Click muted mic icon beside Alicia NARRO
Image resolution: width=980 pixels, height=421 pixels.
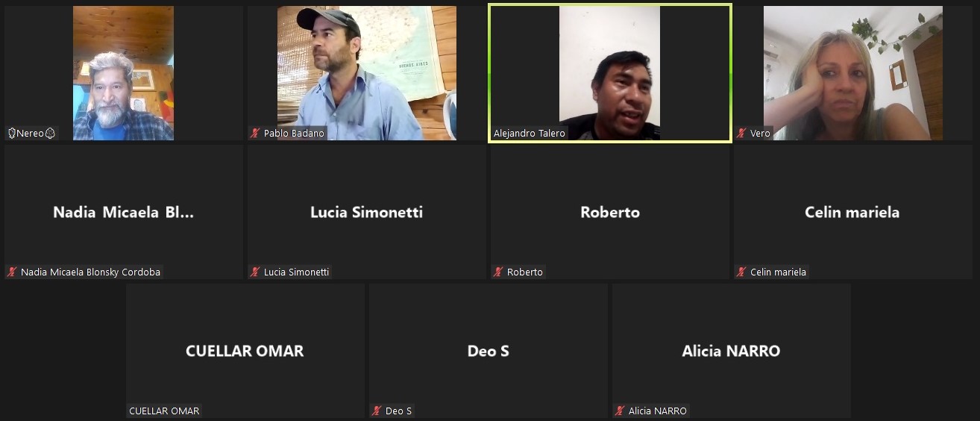point(620,411)
